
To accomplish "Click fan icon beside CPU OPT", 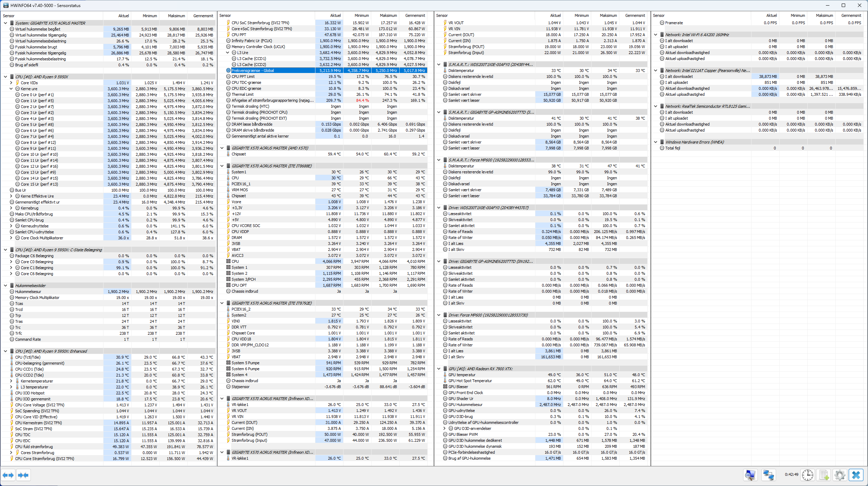I will point(228,285).
